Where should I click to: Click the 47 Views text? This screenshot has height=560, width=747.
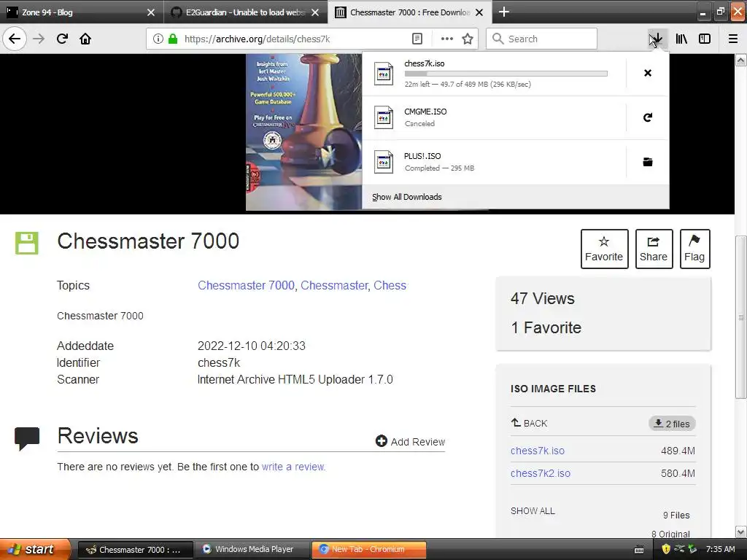tap(543, 298)
